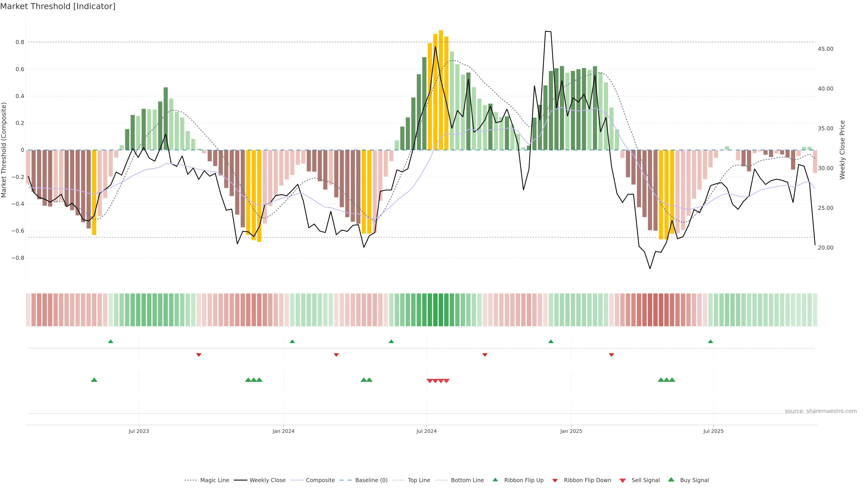Viewport: 868px width, 488px height.
Task: Click the Ribbon Flip Down legend icon
Action: click(x=555, y=480)
